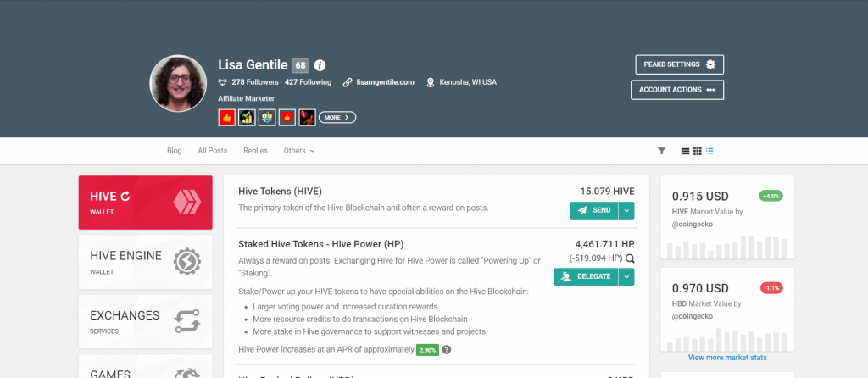Expand the dropdown arrow beside SEND

[x=626, y=210]
